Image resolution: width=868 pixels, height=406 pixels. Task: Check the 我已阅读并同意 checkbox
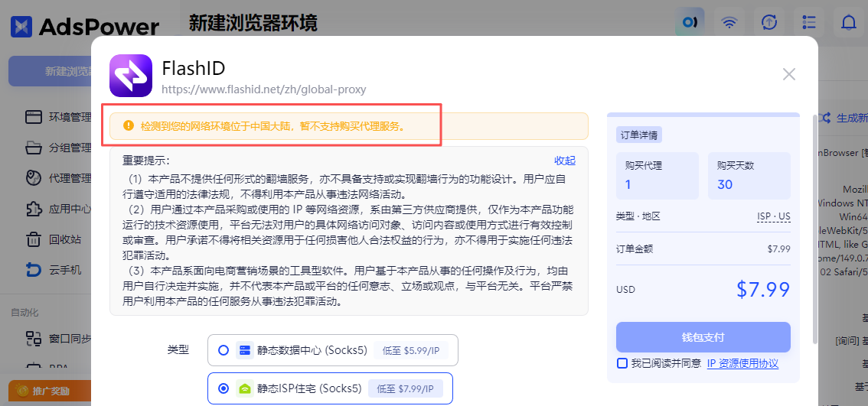tap(622, 363)
